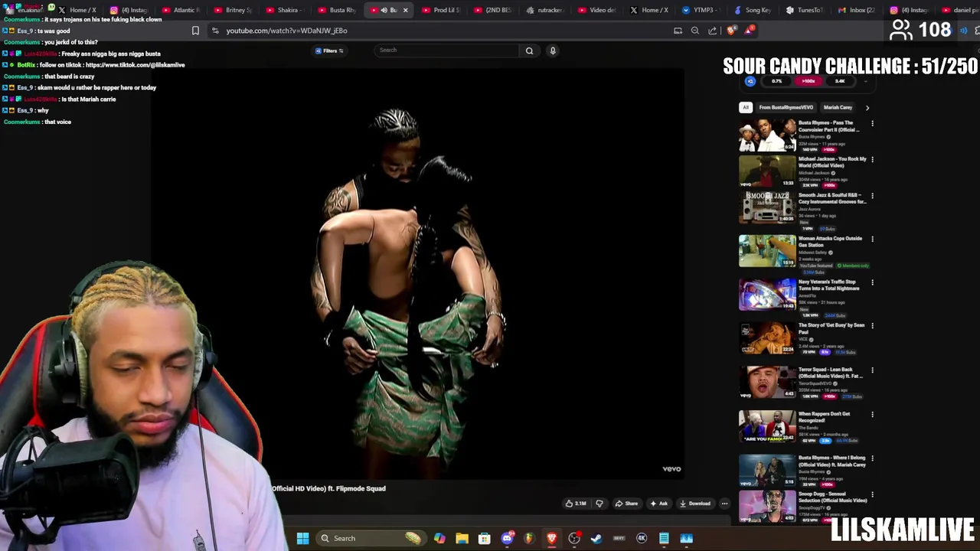The width and height of the screenshot is (980, 551).
Task: Close the active Busta Rhymes tab
Action: coord(405,10)
